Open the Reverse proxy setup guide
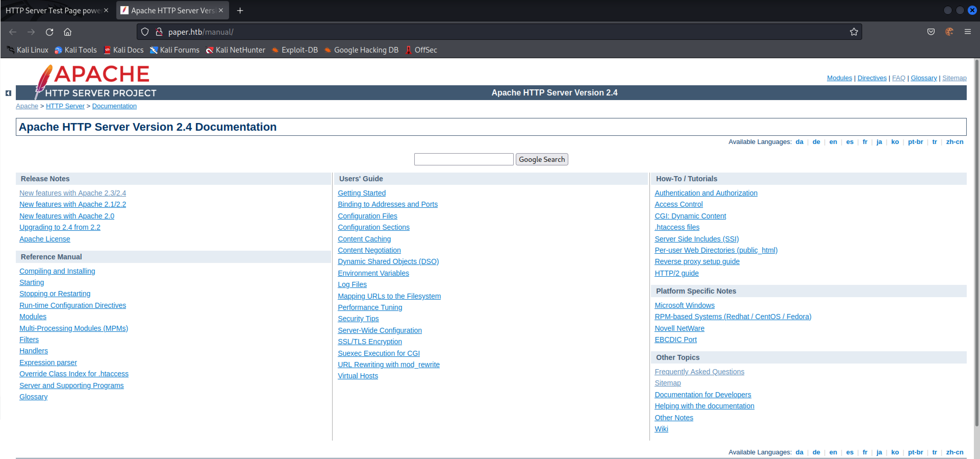Viewport: 980px width, 459px height. 697,261
